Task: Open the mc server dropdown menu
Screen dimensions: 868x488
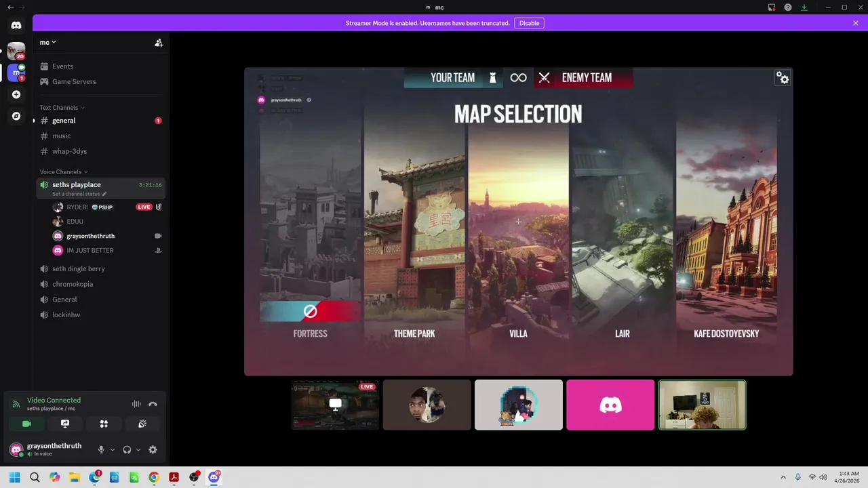Action: point(47,42)
